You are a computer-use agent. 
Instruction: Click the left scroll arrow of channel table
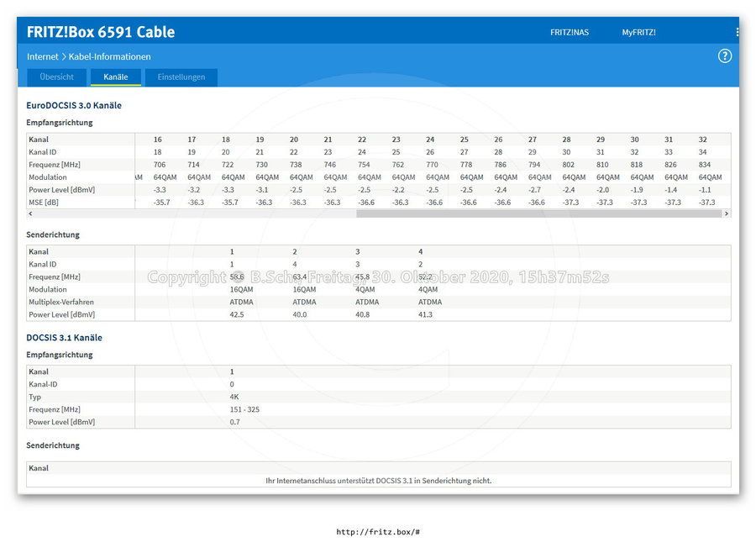(x=31, y=213)
